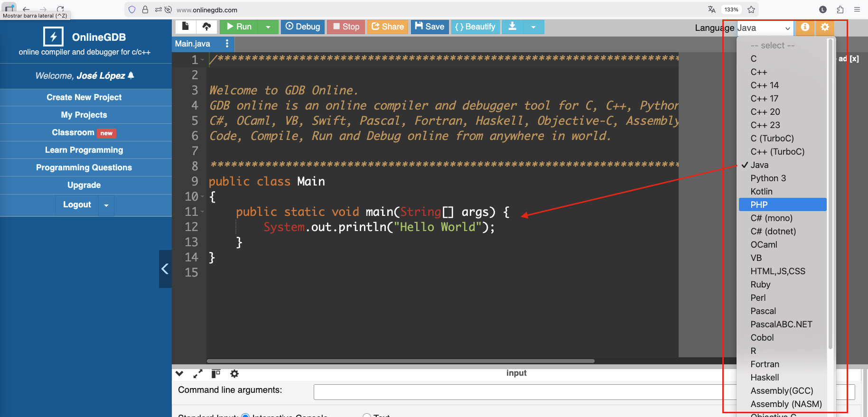The width and height of the screenshot is (868, 417).
Task: Open console settings gear icon
Action: coord(234,374)
